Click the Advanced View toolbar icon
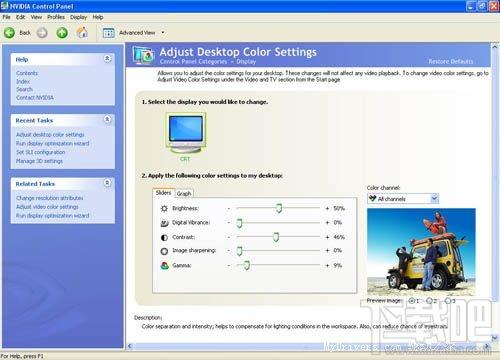 [x=109, y=33]
